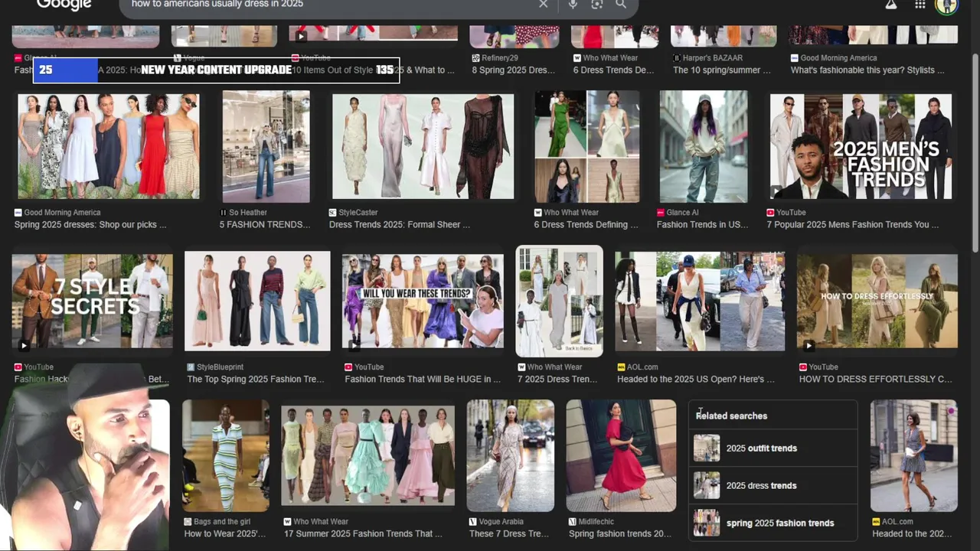The width and height of the screenshot is (980, 551).
Task: Open 'Fashion Trends That Will Be HUGE' title
Action: [x=423, y=380]
